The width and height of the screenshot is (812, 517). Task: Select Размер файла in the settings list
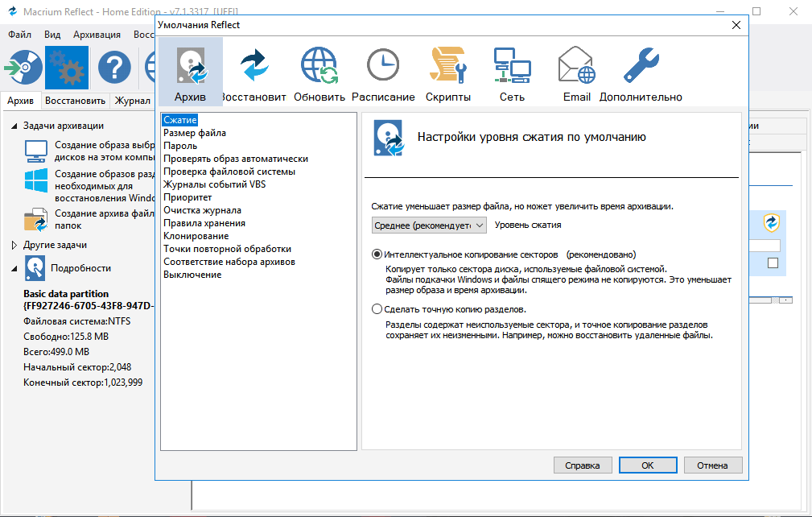(195, 133)
